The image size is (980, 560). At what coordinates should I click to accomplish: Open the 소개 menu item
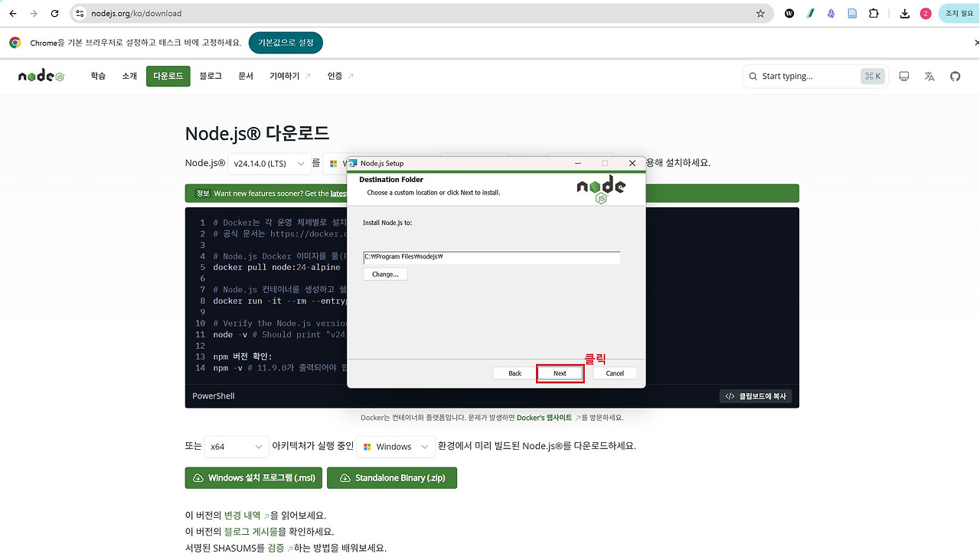pyautogui.click(x=129, y=76)
